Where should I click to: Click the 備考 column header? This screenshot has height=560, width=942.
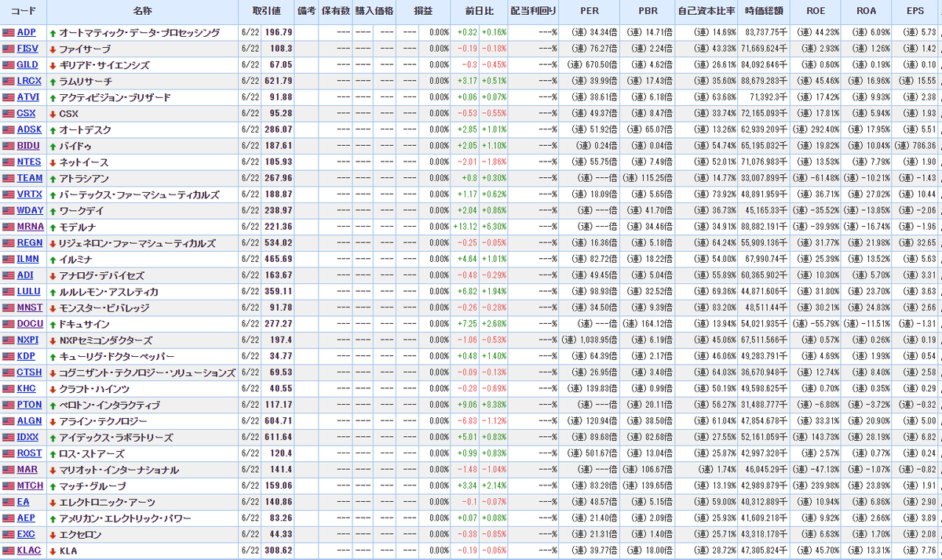pos(307,12)
